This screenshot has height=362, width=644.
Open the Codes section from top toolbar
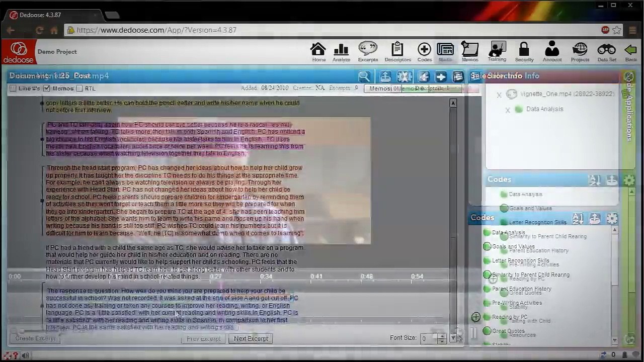click(424, 52)
